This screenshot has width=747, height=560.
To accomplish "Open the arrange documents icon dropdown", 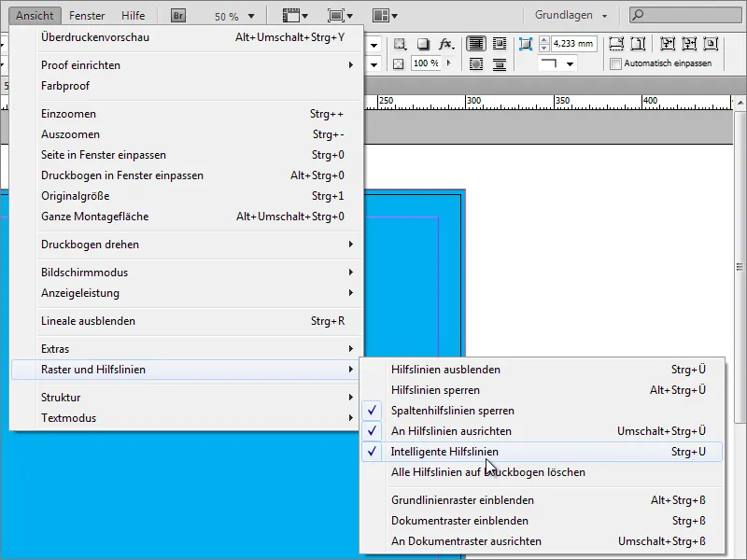I will click(385, 16).
